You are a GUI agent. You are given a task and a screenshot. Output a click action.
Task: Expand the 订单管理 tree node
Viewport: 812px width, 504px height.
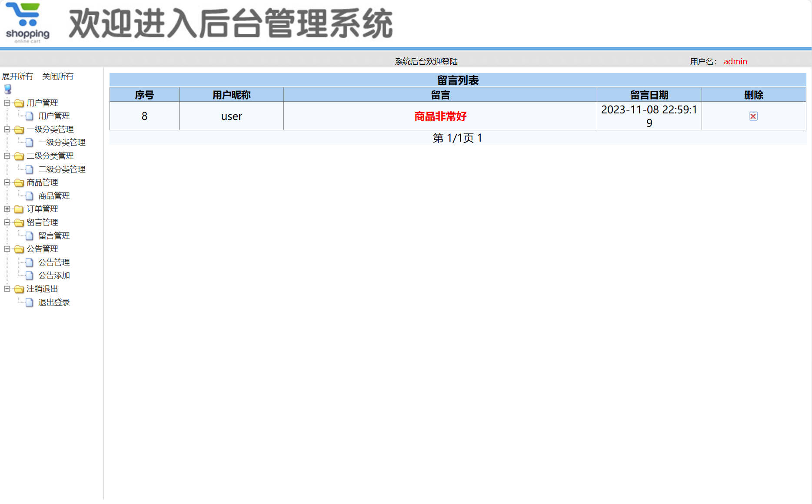coord(7,209)
